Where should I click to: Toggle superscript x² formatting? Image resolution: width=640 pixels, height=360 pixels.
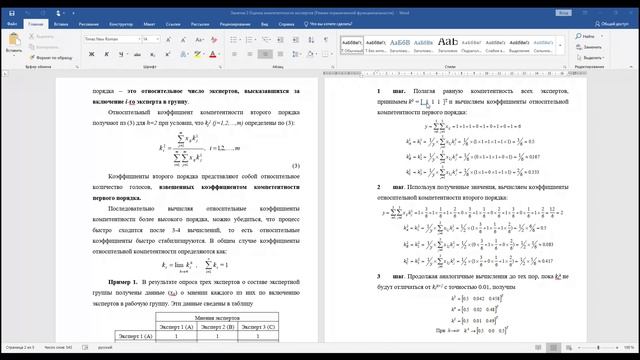[168, 54]
